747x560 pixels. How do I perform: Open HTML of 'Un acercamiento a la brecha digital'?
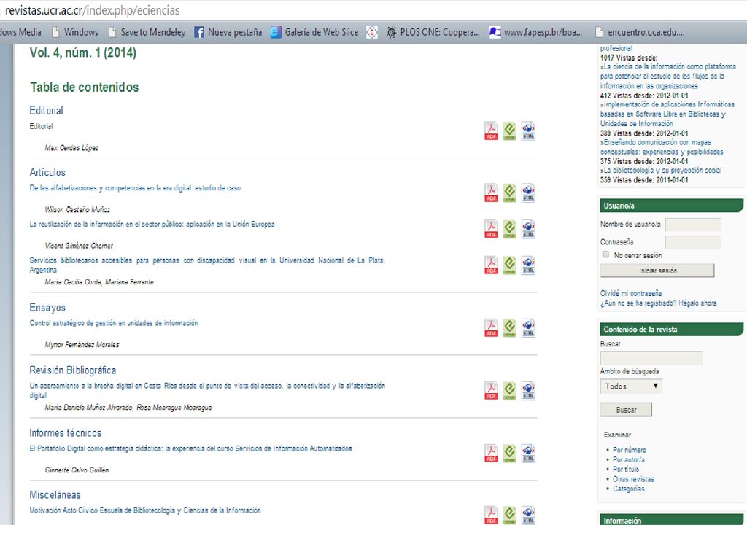click(528, 391)
